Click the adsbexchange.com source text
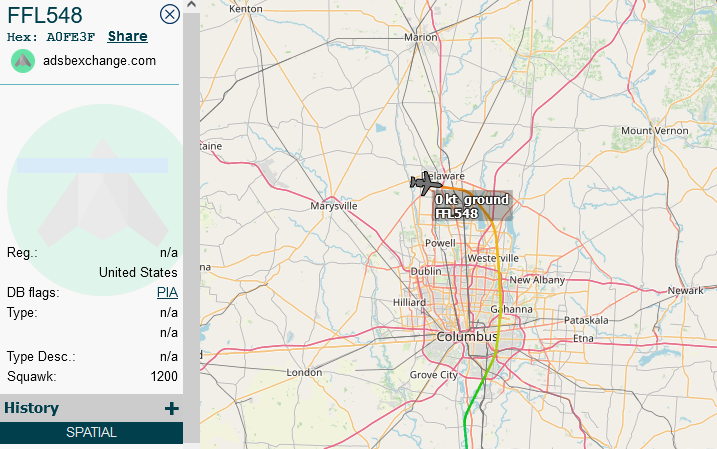 tap(99, 61)
